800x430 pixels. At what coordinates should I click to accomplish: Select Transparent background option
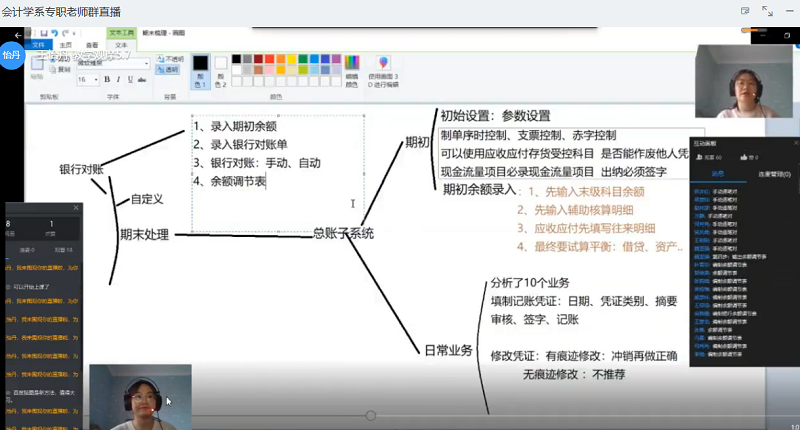(171, 70)
